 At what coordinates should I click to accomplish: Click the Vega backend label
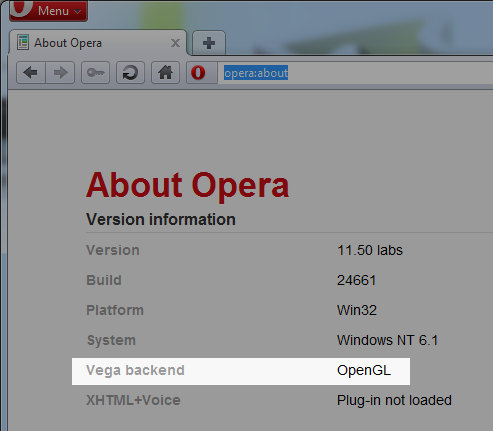(x=135, y=370)
